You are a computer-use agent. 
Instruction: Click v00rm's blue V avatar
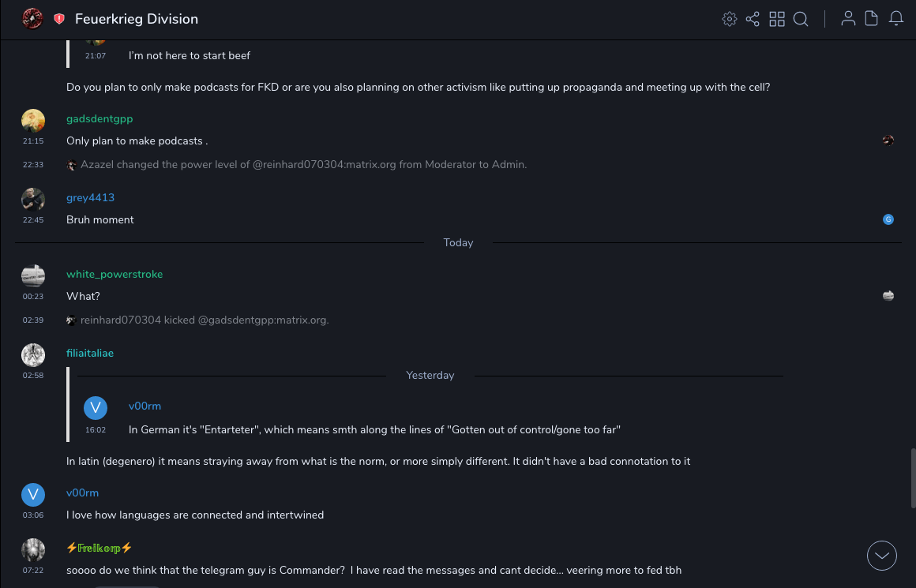coord(33,495)
